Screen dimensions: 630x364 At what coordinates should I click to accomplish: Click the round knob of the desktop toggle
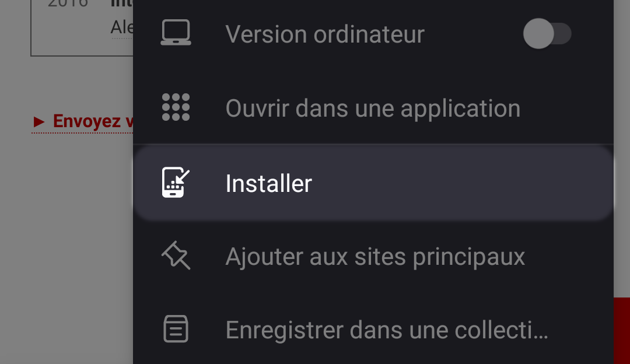point(538,33)
